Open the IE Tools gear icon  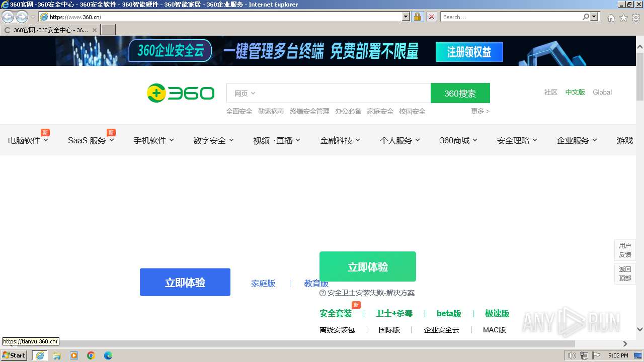coord(636,18)
